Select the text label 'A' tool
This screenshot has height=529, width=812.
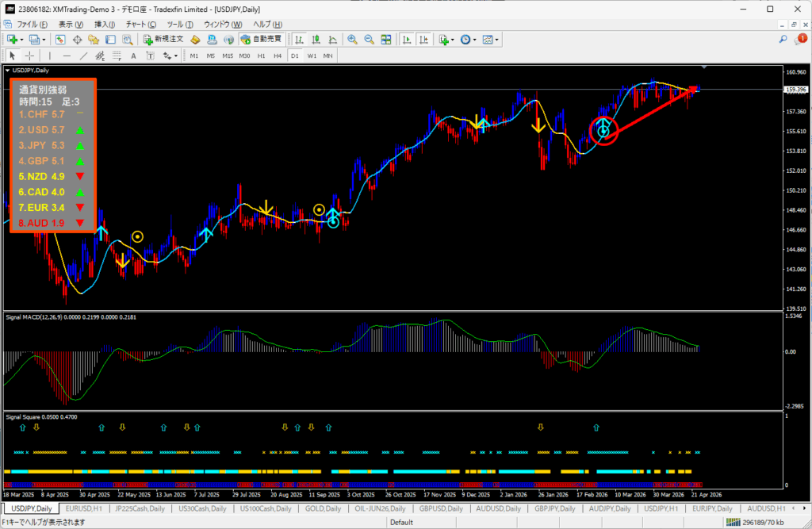click(133, 56)
